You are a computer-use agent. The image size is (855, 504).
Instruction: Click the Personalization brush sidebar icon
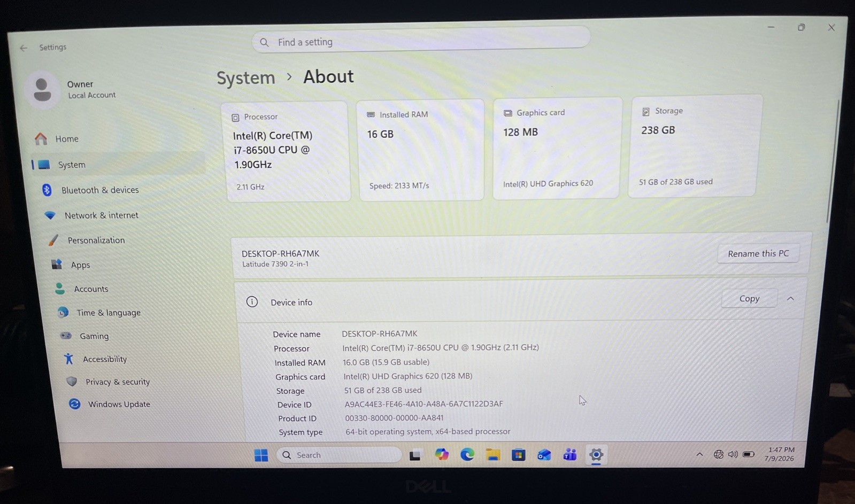[x=53, y=240]
